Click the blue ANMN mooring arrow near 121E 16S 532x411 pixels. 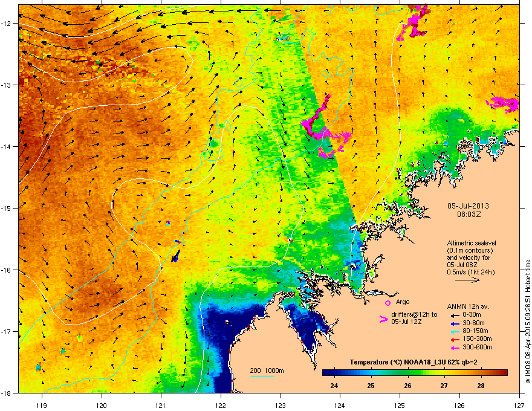(x=175, y=256)
